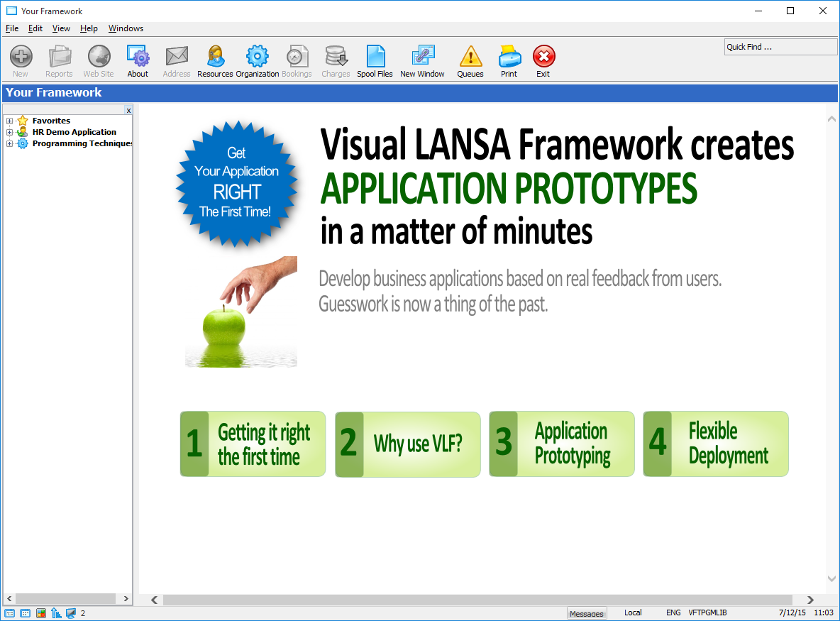Click the Programming Techniques gear icon
The width and height of the screenshot is (840, 621).
[x=23, y=143]
